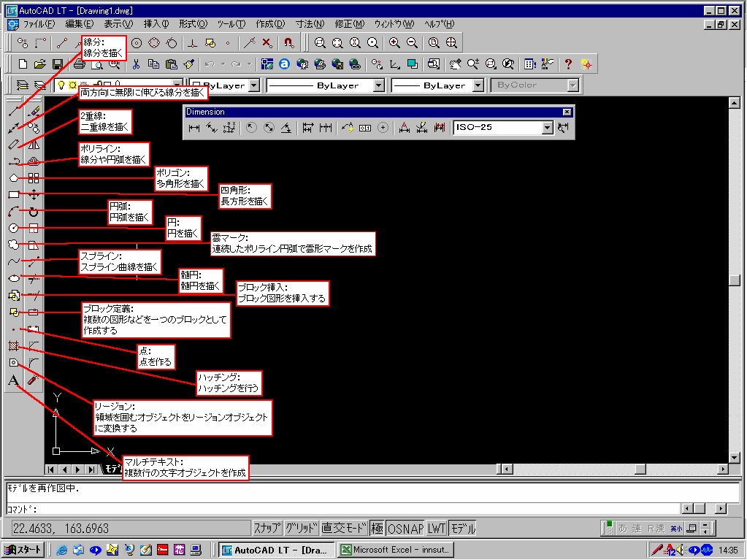Toggle Snap mode in status bar
This screenshot has height=560, width=747.
point(267,528)
